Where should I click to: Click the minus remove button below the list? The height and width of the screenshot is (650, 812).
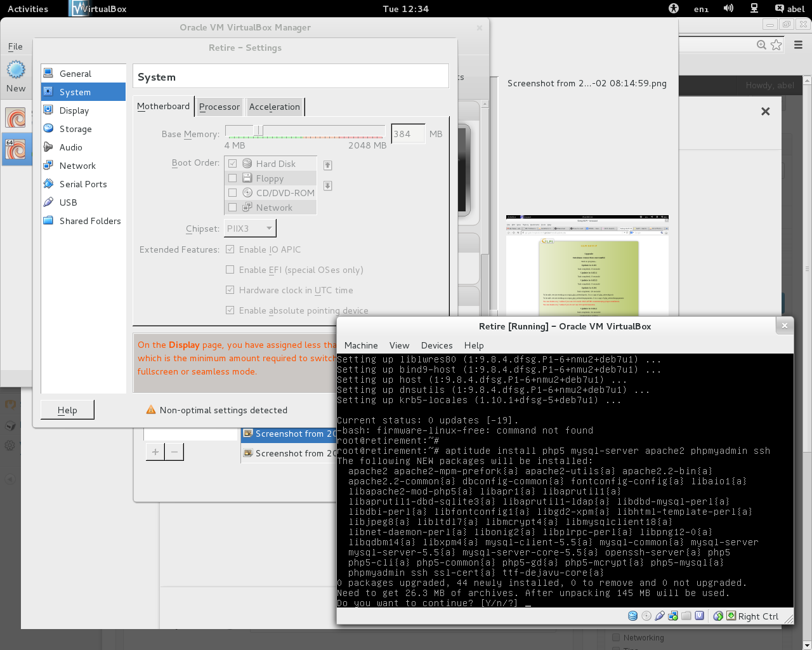point(174,452)
